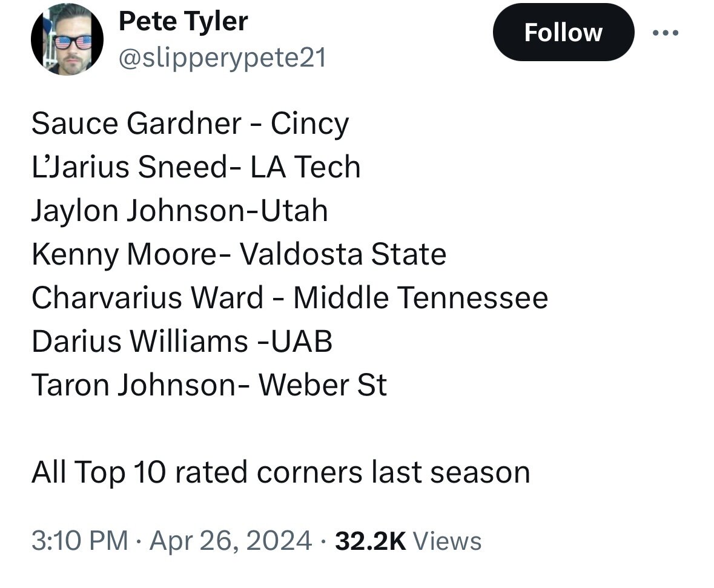Screen dimensions: 714x588
Task: Click the name Charvarius Ward
Action: click(x=147, y=298)
